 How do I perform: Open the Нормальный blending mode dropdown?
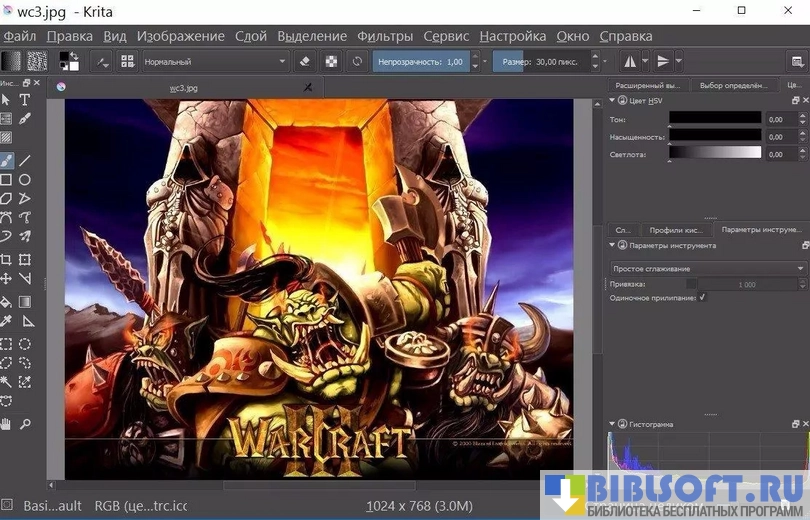(x=215, y=61)
